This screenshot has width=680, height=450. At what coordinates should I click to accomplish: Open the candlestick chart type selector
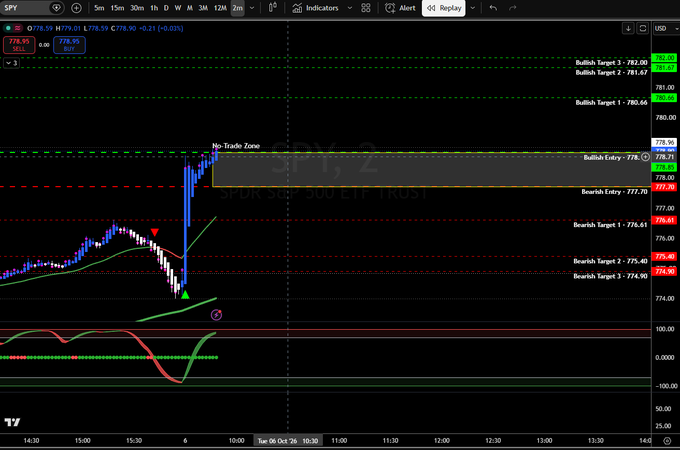point(273,8)
